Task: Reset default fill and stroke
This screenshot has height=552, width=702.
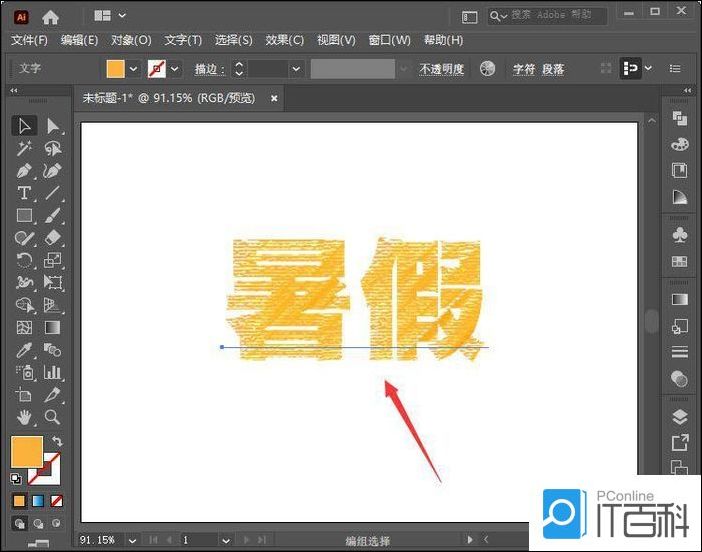Action: click(x=16, y=479)
